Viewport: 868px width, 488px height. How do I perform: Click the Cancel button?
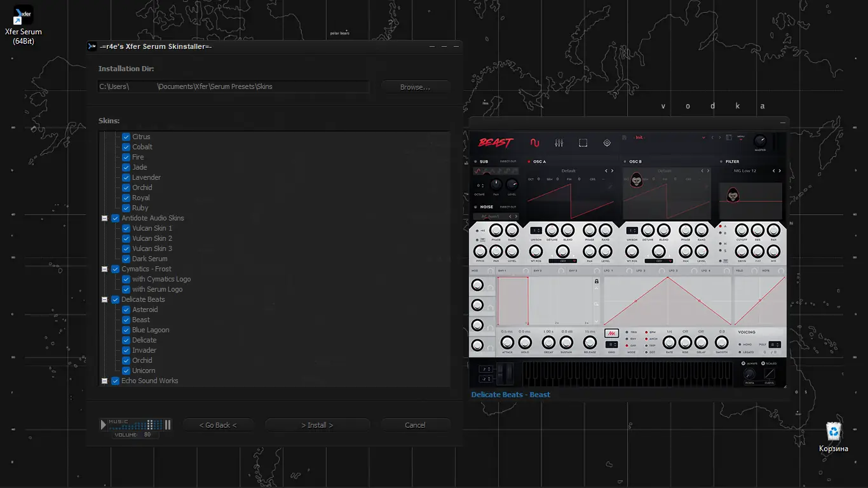(415, 425)
